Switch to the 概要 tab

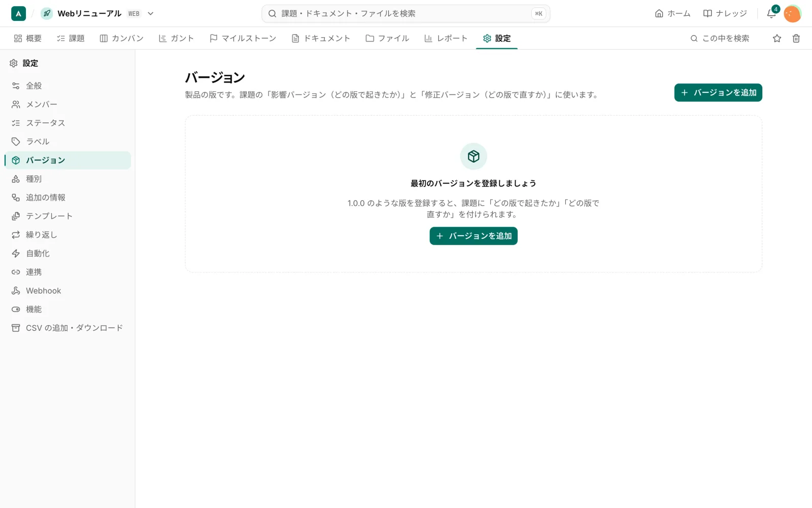pos(28,38)
